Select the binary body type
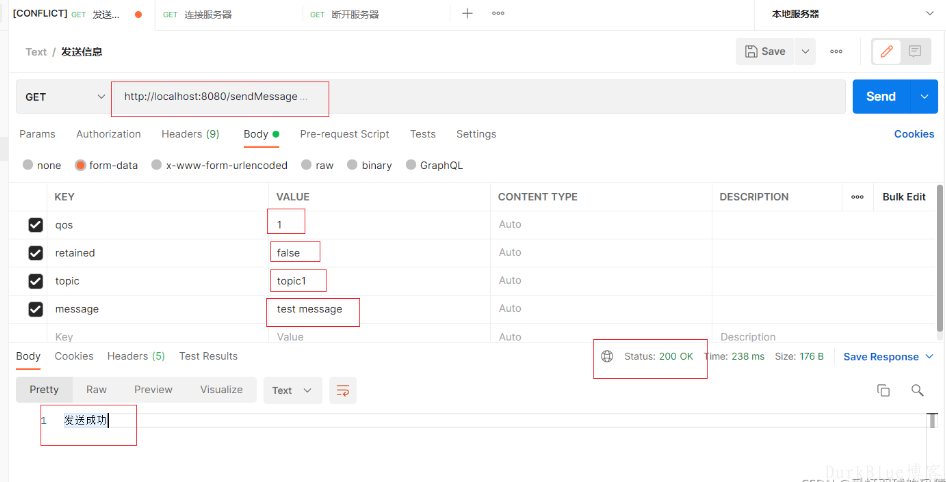 coord(352,165)
